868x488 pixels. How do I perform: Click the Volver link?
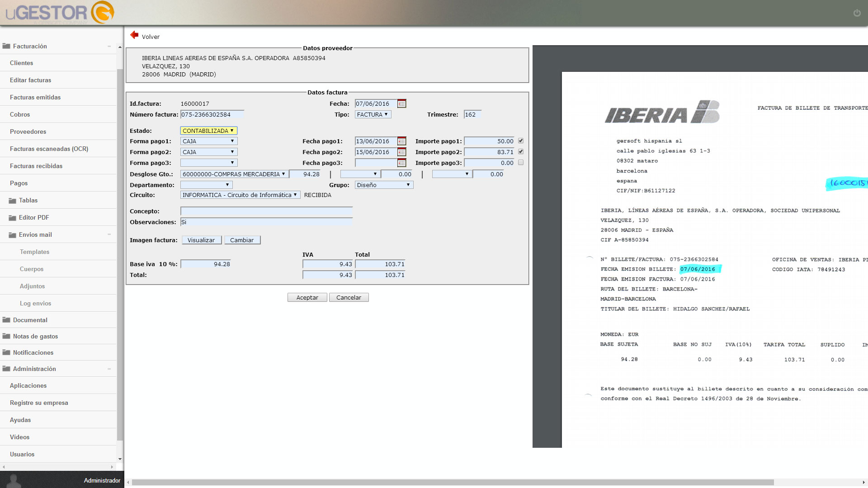pos(151,37)
